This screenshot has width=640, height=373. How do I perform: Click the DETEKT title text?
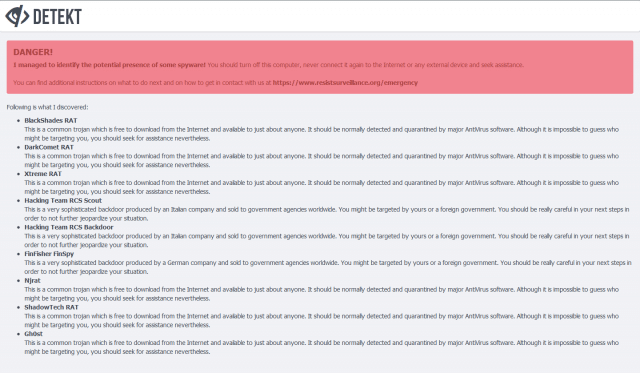pyautogui.click(x=57, y=17)
